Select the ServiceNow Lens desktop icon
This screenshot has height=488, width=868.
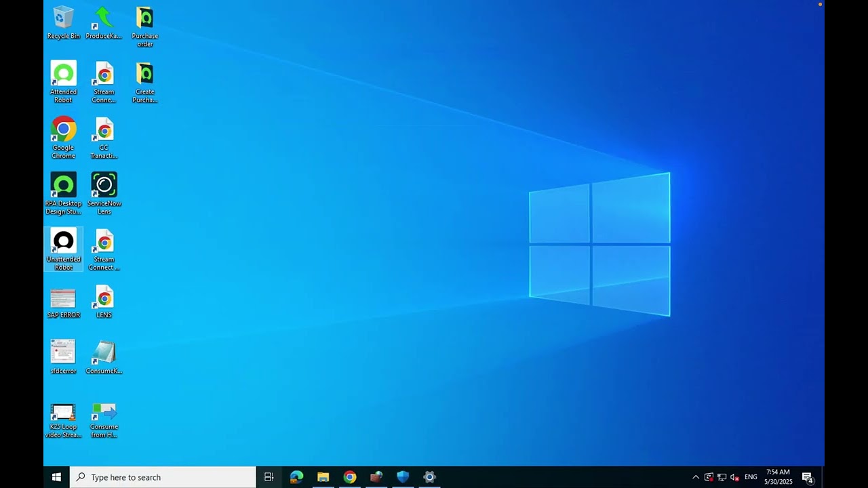pos(104,193)
